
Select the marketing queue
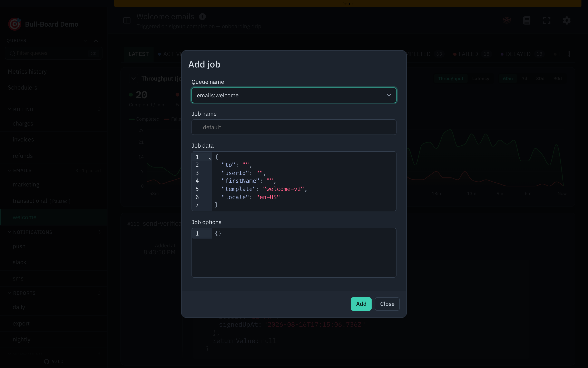tap(53, 184)
